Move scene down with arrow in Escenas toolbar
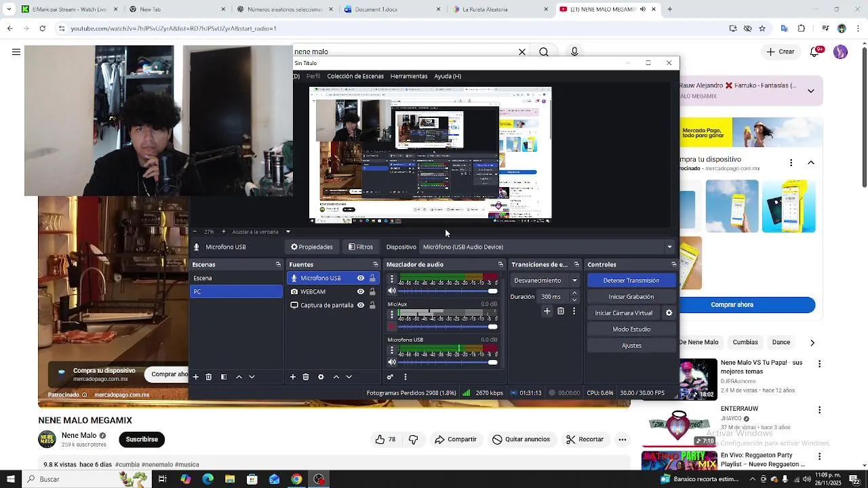 [x=252, y=377]
